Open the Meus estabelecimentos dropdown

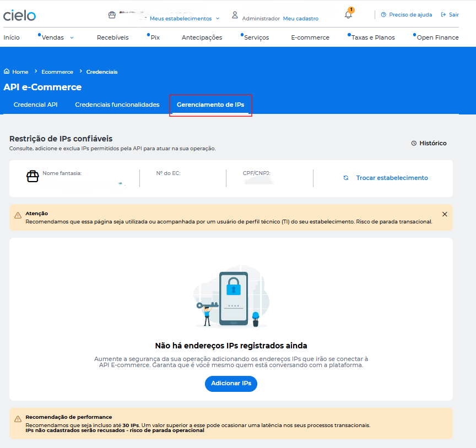(185, 19)
